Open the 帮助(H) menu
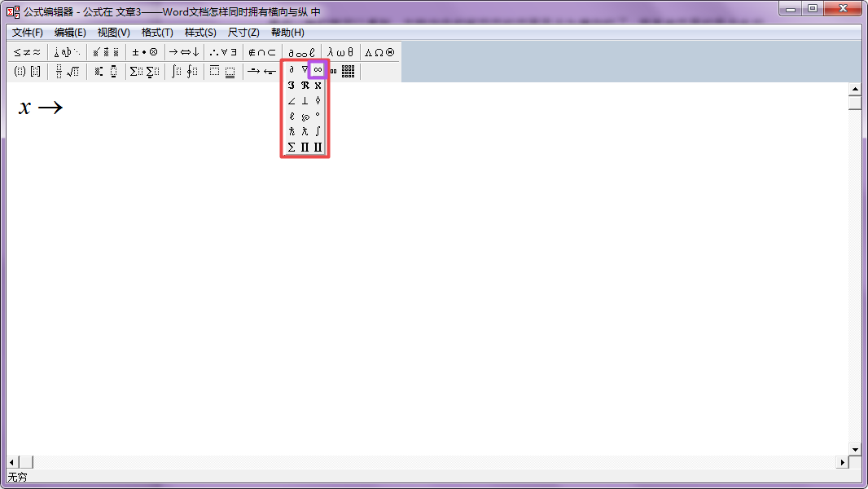Screen dimensions: 868x489 (x=287, y=33)
